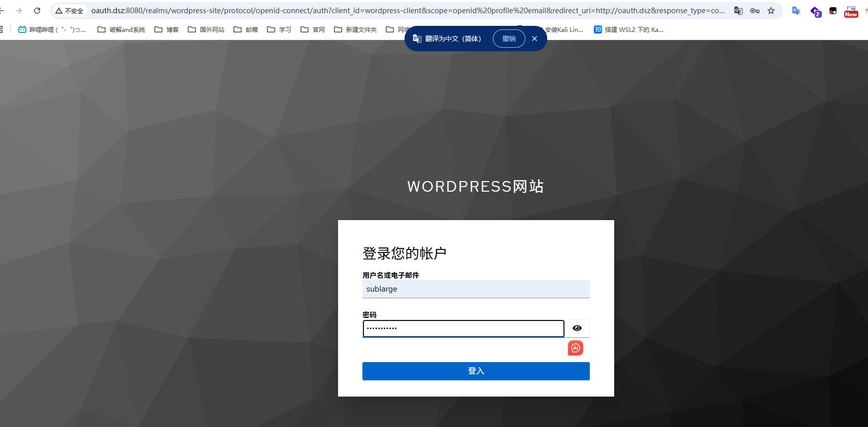Viewport: 868px width, 427px height.
Task: Click the 登录您的帐户 title
Action: point(405,253)
